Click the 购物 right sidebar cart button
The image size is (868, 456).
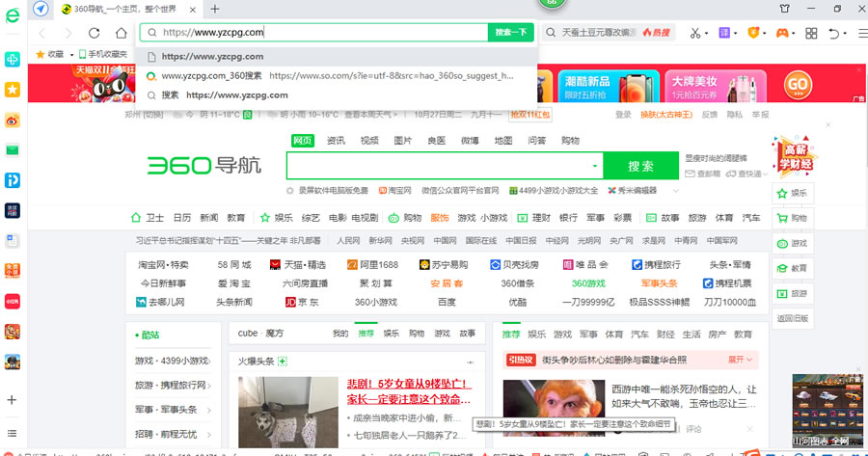pyautogui.click(x=793, y=218)
